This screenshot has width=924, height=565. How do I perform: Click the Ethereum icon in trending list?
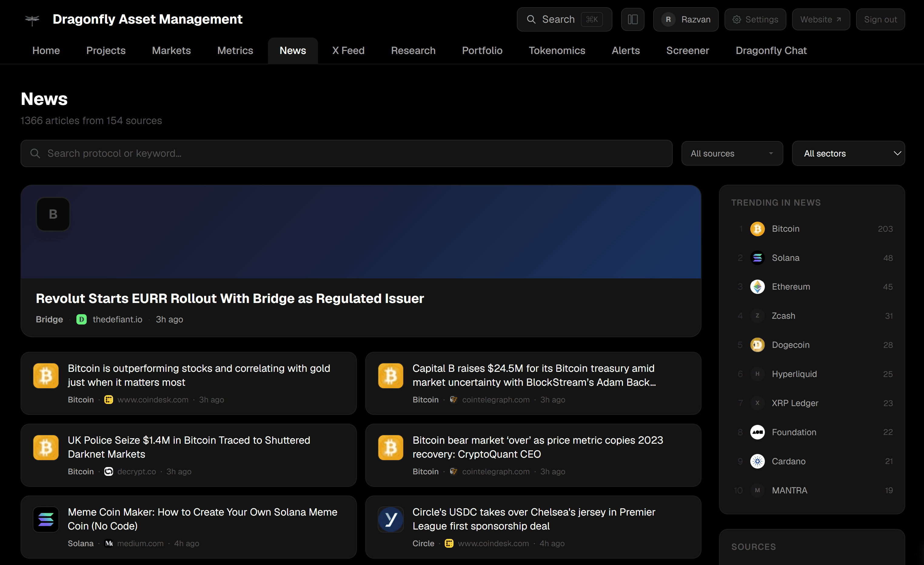pyautogui.click(x=757, y=287)
